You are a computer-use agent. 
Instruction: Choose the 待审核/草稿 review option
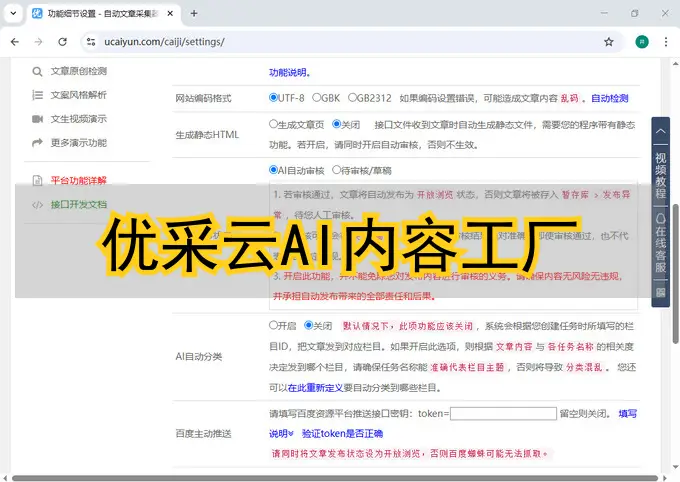coord(337,170)
